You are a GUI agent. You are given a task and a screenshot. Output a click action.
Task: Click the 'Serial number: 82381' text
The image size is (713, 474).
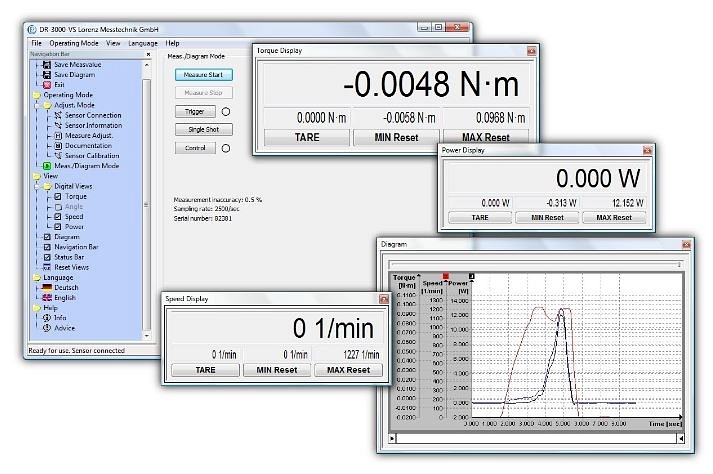(203, 218)
